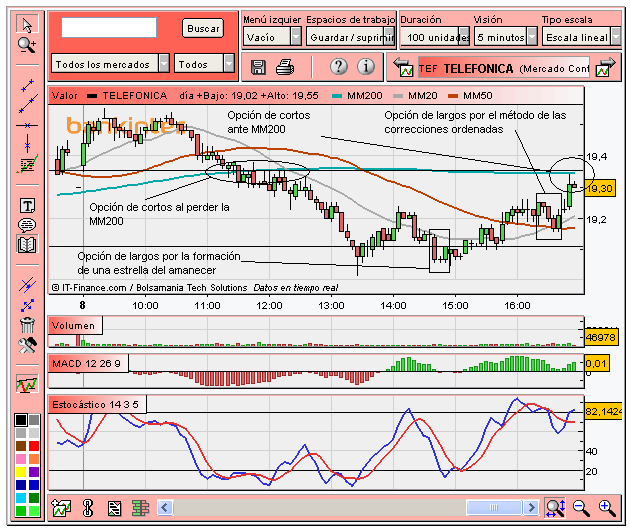Zoom in with the plus magnifier
630x532 pixels.
607,508
